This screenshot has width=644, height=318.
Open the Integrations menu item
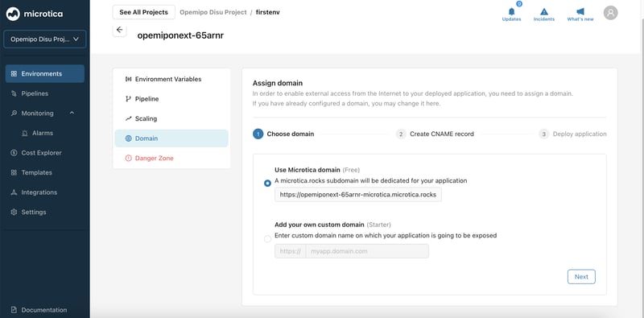tap(45, 192)
